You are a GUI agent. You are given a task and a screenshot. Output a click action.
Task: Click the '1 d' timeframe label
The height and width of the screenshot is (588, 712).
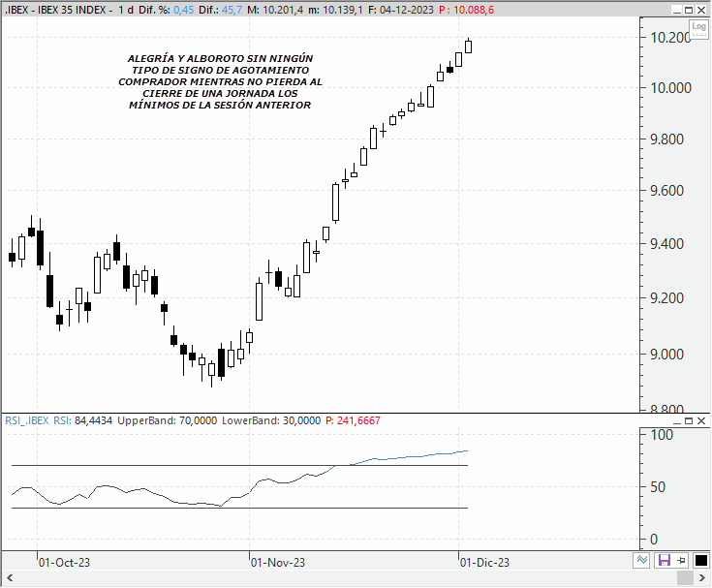click(126, 10)
